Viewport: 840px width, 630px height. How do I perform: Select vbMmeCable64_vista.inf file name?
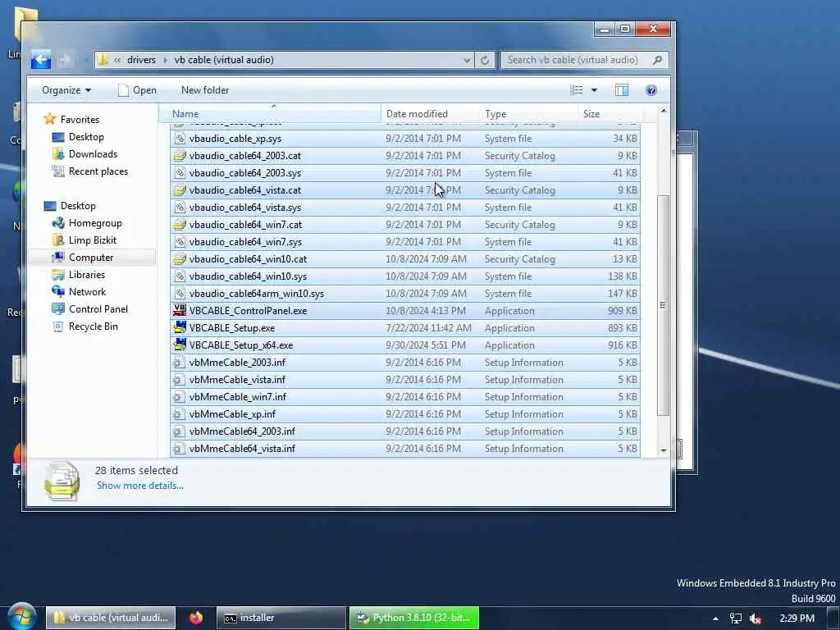242,449
